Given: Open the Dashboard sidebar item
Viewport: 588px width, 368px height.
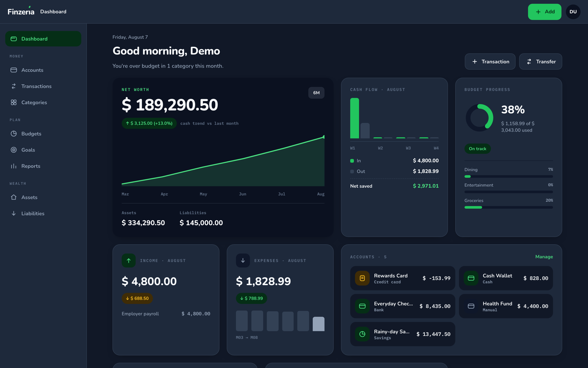Looking at the screenshot, I should [43, 39].
